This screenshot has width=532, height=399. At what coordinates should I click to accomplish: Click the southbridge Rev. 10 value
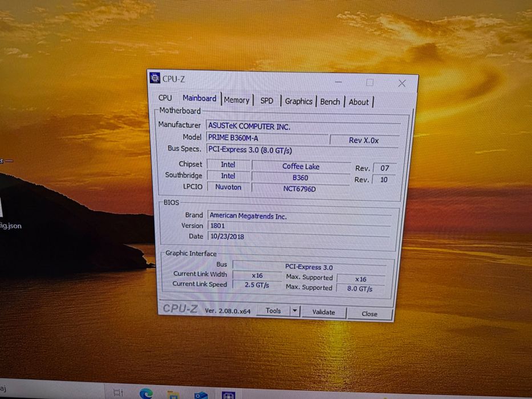(x=384, y=180)
